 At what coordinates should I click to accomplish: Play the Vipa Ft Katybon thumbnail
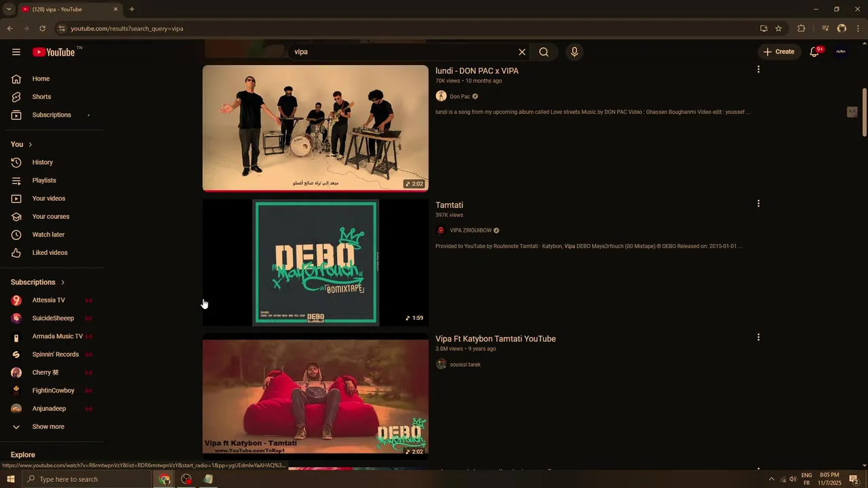click(315, 396)
